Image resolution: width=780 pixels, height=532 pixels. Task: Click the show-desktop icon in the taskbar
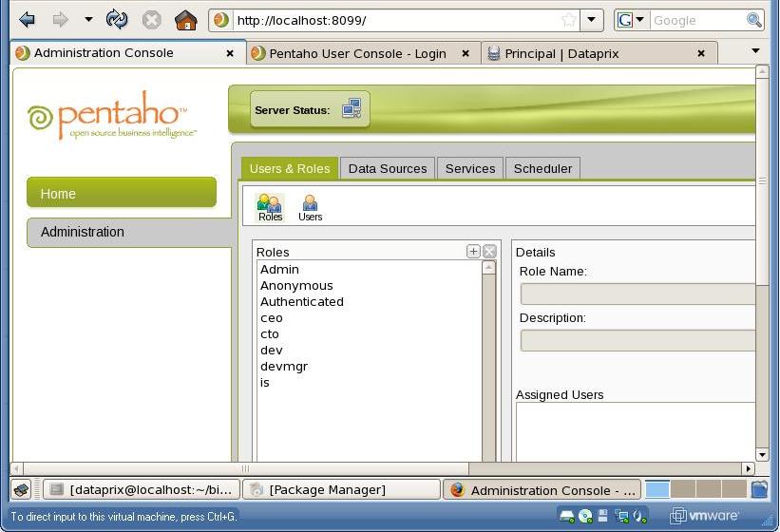(21, 490)
